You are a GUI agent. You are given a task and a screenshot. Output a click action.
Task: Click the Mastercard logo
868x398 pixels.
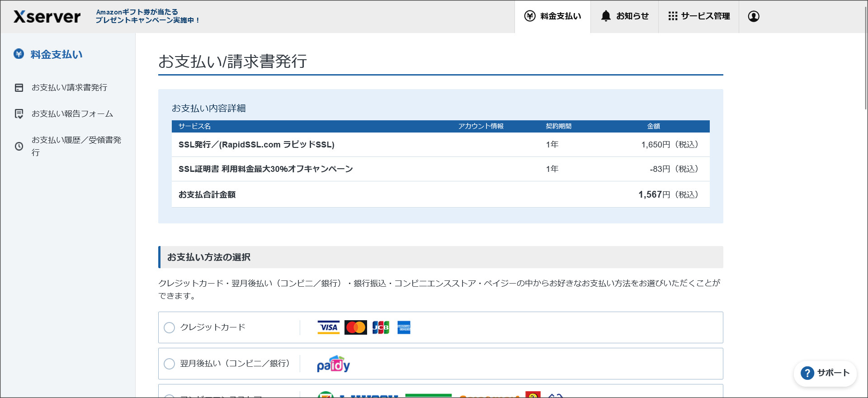click(x=356, y=327)
